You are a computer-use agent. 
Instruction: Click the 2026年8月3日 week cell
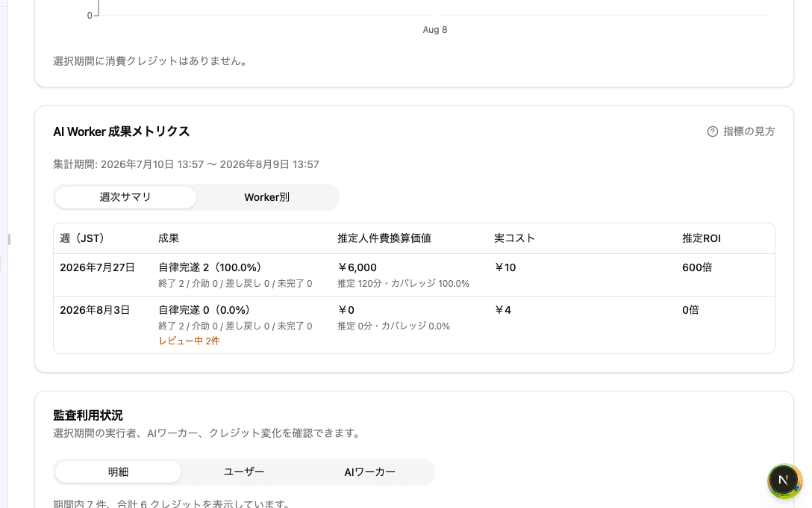tap(95, 310)
